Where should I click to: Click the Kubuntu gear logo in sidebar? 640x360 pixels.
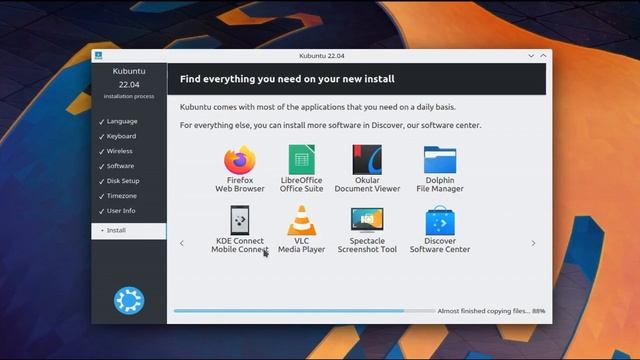click(x=129, y=300)
